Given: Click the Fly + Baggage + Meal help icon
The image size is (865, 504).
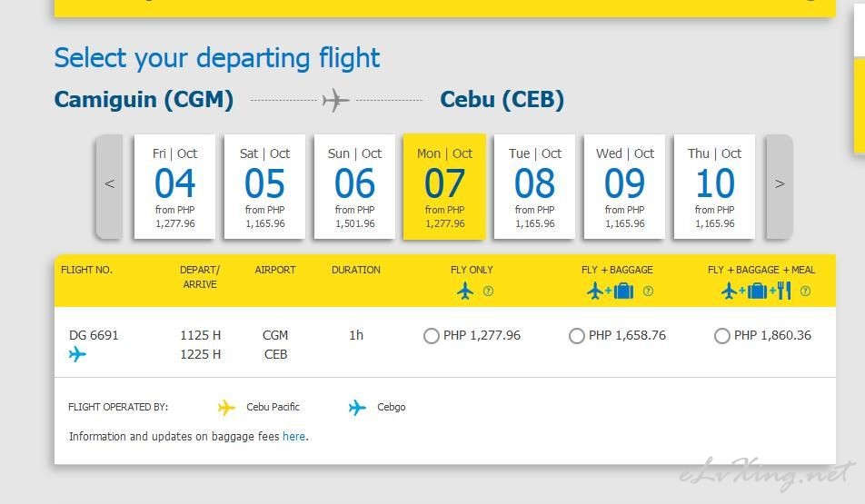Looking at the screenshot, I should point(805,292).
